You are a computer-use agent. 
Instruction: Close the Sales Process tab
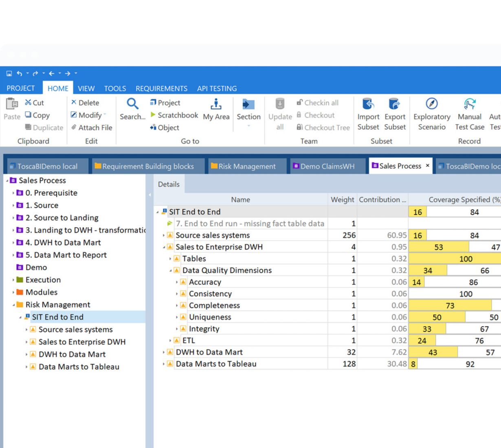pyautogui.click(x=427, y=166)
